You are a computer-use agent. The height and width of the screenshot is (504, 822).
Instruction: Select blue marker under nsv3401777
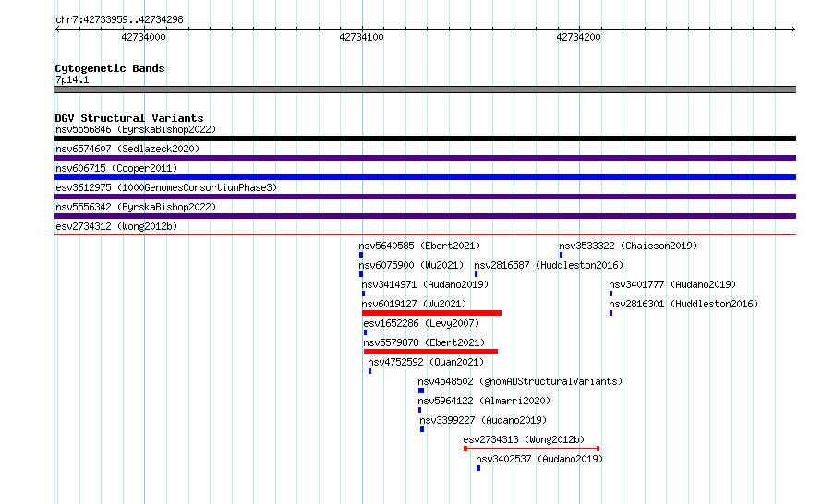[610, 294]
